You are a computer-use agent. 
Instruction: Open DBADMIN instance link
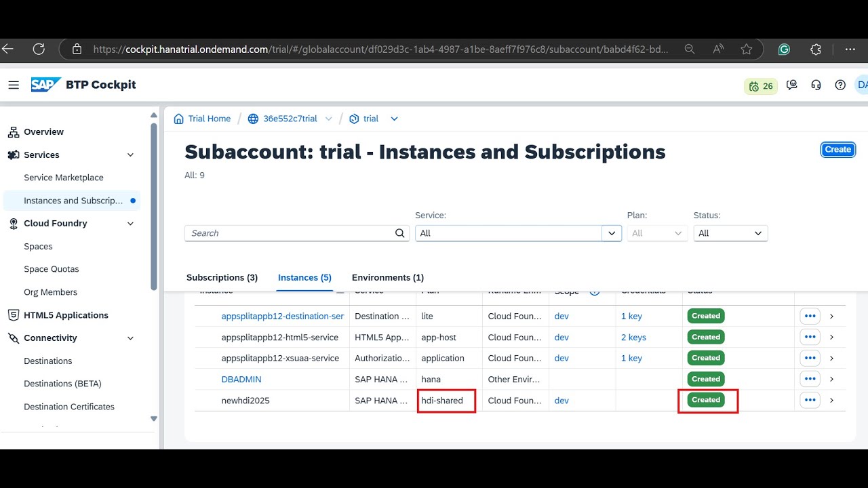(241, 380)
